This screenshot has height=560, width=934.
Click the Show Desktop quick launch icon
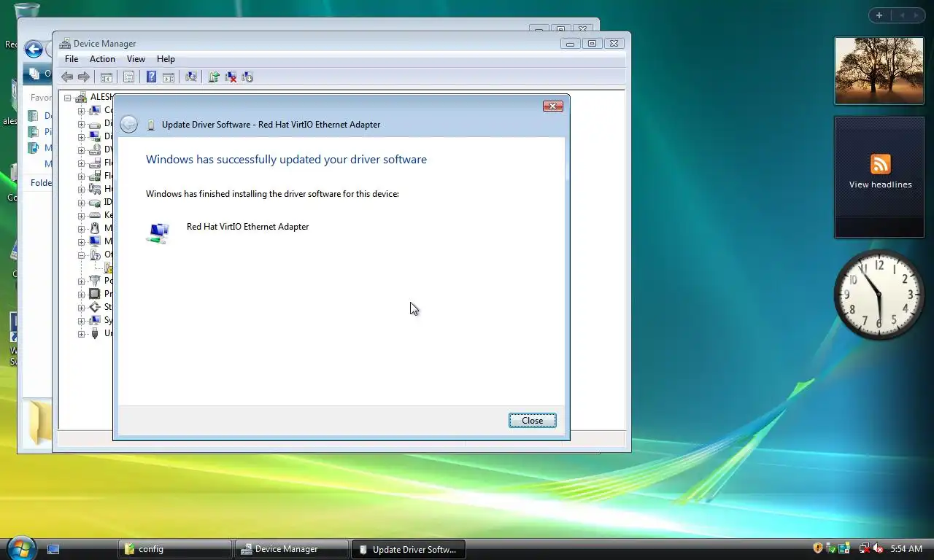click(53, 549)
